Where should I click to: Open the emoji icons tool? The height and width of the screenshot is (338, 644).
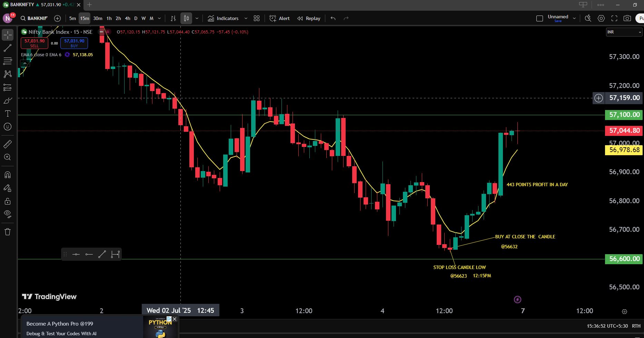(8, 127)
